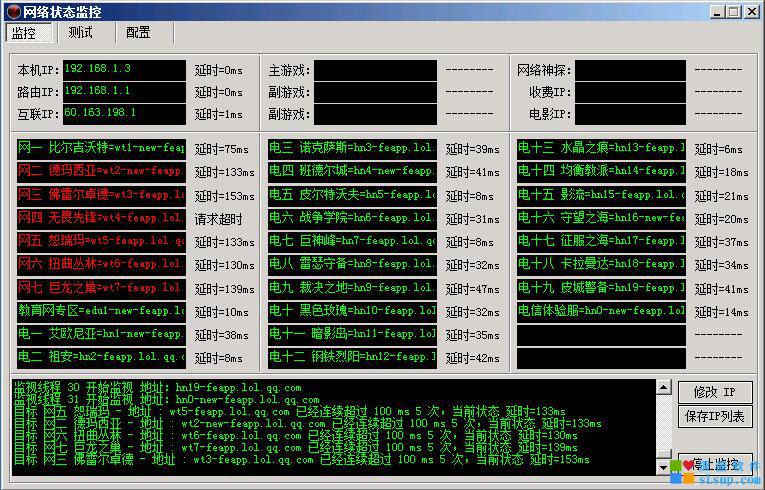Select the red 网四 无畏先锋 server entry
765x490 pixels.
[x=101, y=218]
